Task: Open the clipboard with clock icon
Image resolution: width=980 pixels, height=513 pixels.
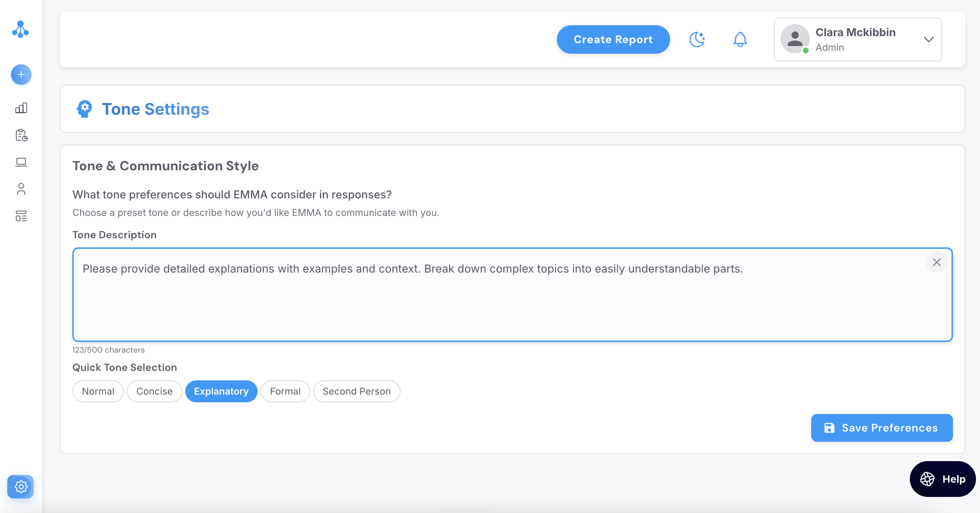Action: (21, 135)
